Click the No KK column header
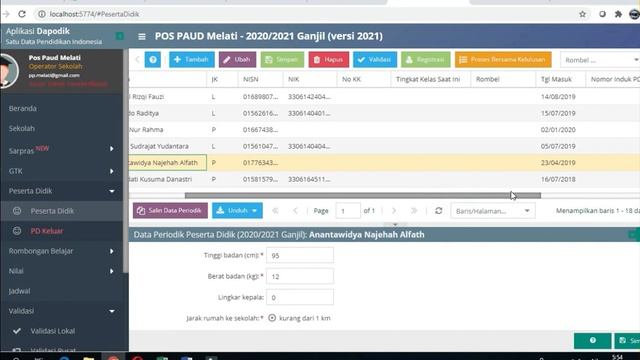The image size is (640, 360). [x=364, y=79]
